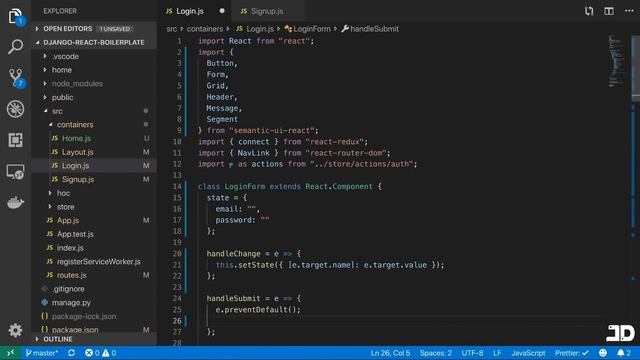The image size is (640, 360).
Task: Open Signup.js in the explorer tree
Action: point(94,179)
